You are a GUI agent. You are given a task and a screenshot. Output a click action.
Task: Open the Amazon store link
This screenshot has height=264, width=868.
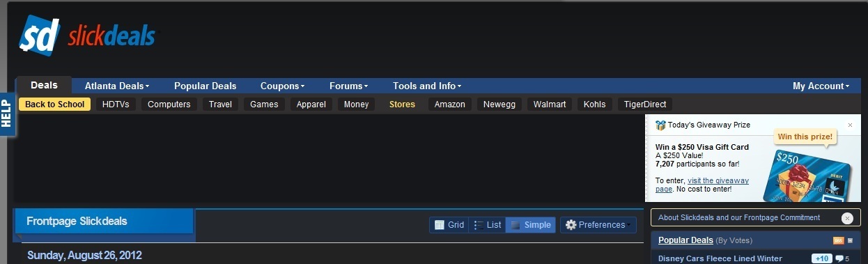click(x=449, y=104)
